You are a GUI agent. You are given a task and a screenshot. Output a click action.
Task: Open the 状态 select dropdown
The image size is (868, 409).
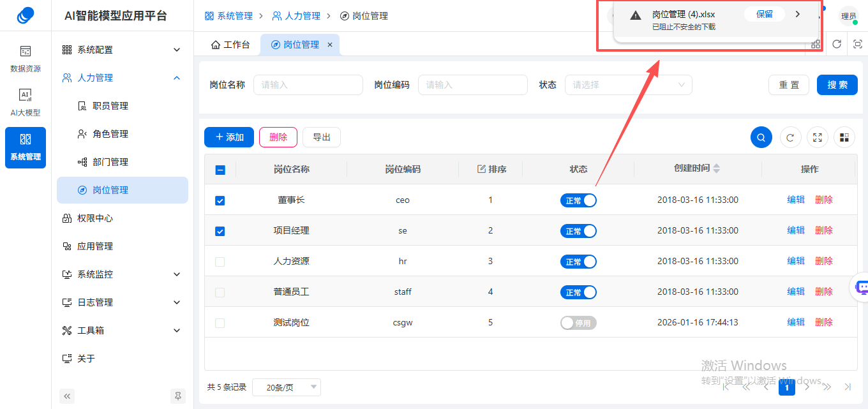click(x=628, y=85)
